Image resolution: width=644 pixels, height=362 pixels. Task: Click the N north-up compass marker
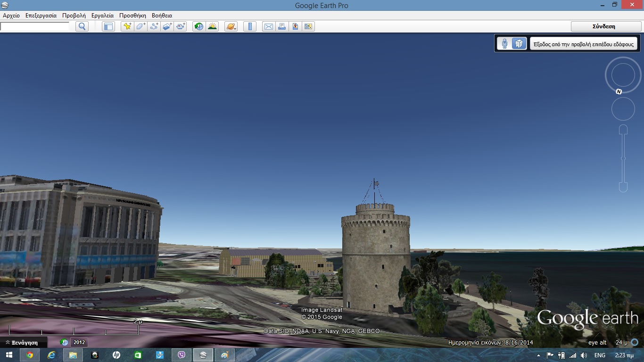619,91
